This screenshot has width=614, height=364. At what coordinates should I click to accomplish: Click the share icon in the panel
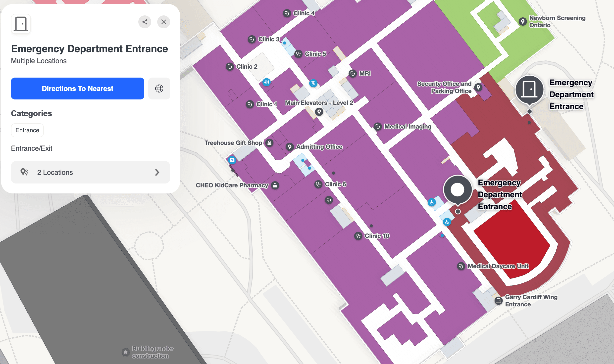145,22
